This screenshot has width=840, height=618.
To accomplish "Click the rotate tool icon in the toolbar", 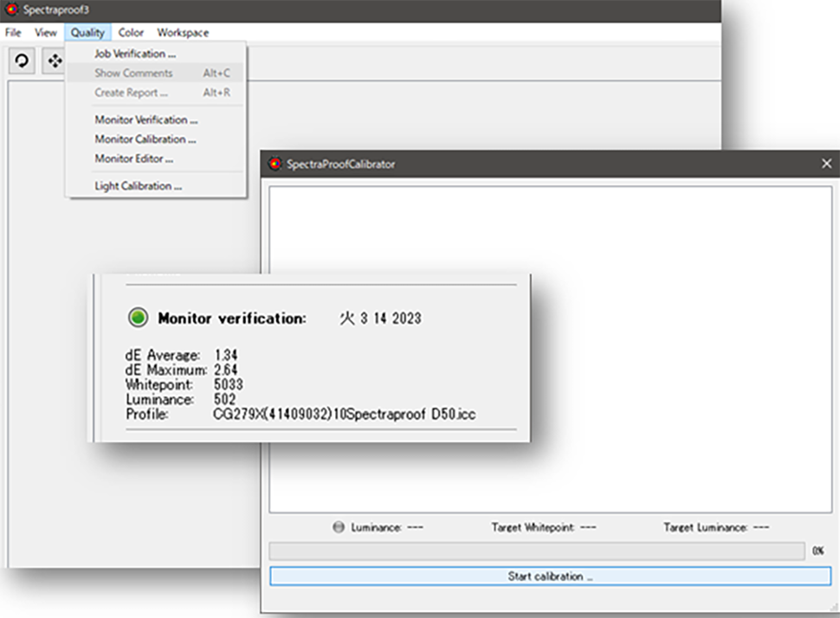I will coord(22,61).
